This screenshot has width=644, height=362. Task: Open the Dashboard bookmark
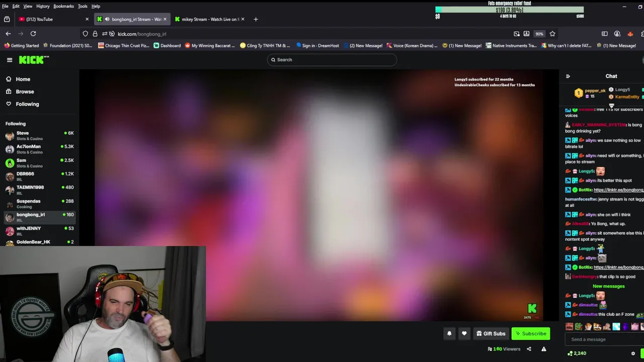pyautogui.click(x=167, y=46)
